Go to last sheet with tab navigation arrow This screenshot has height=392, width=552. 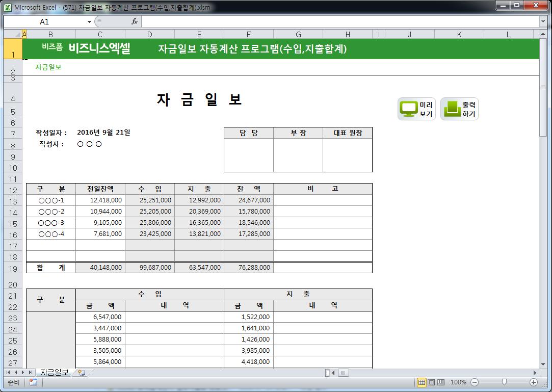(x=31, y=373)
